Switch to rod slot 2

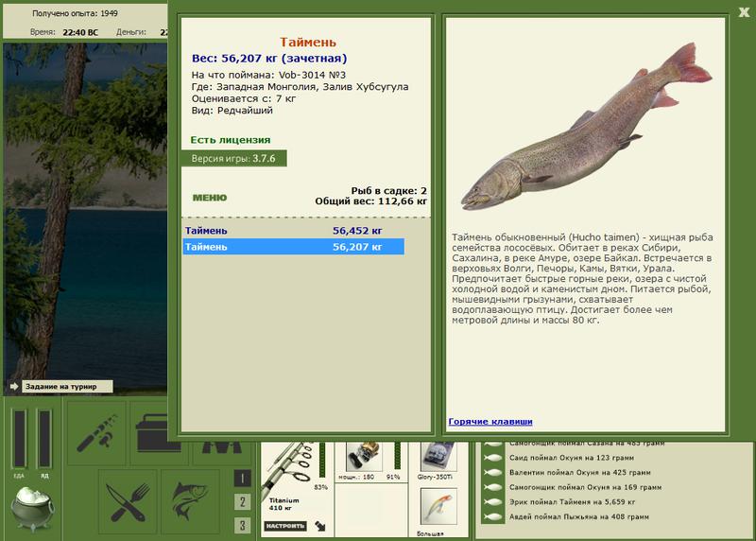(242, 502)
